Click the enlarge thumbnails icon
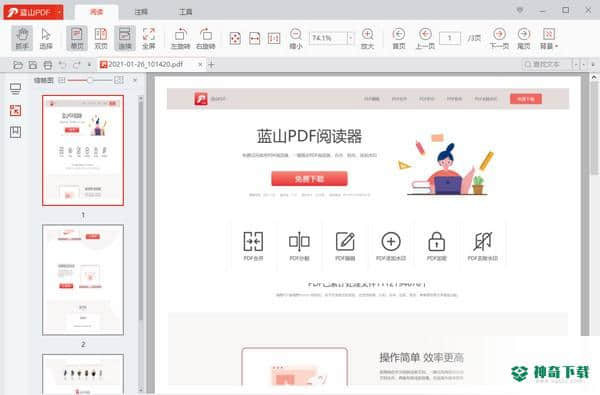Screen dimensions: 600x395 119,80
